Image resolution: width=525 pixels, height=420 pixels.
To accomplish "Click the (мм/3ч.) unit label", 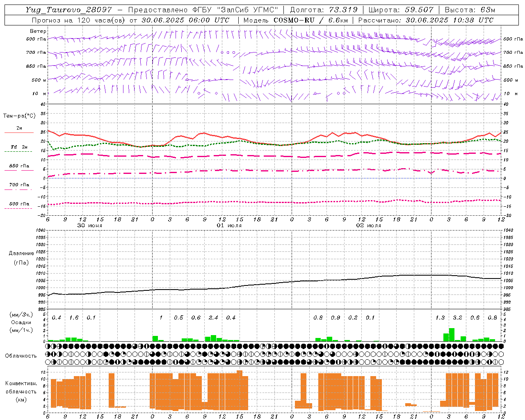I will 21,315.
